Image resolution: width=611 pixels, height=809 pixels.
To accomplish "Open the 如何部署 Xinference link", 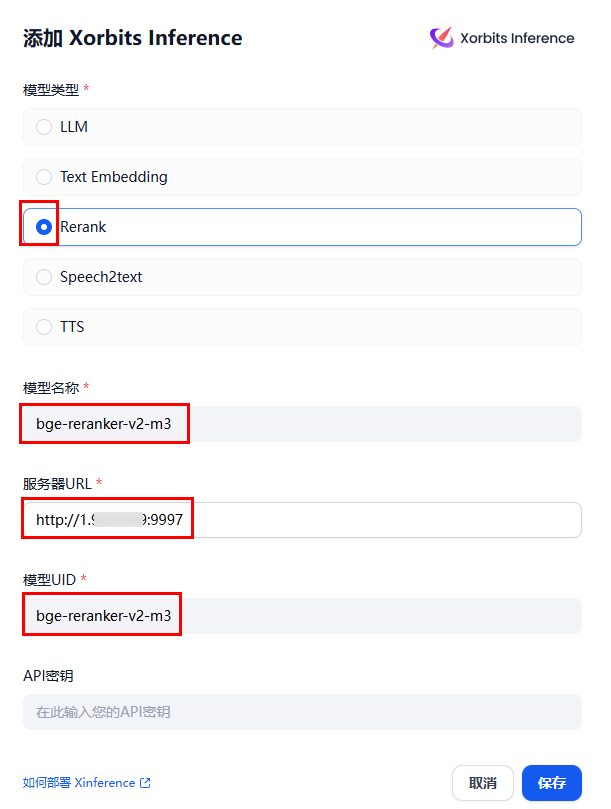I will point(79,783).
